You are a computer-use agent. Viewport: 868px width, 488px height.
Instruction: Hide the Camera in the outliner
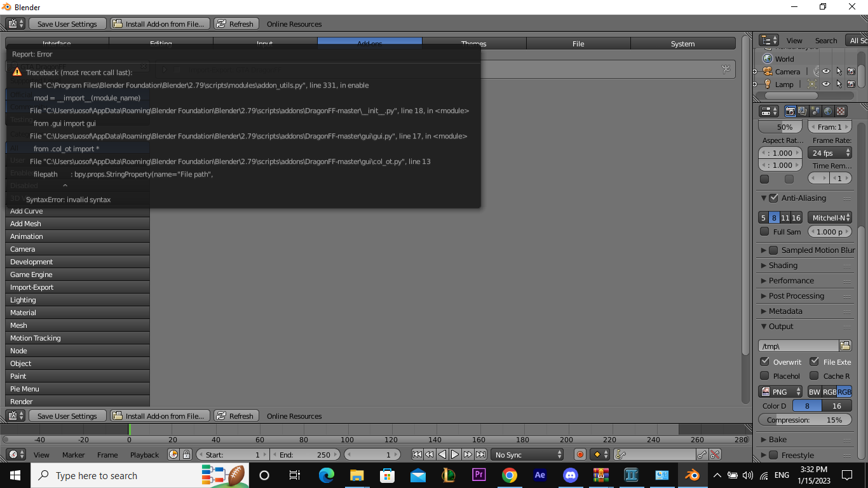(x=825, y=71)
